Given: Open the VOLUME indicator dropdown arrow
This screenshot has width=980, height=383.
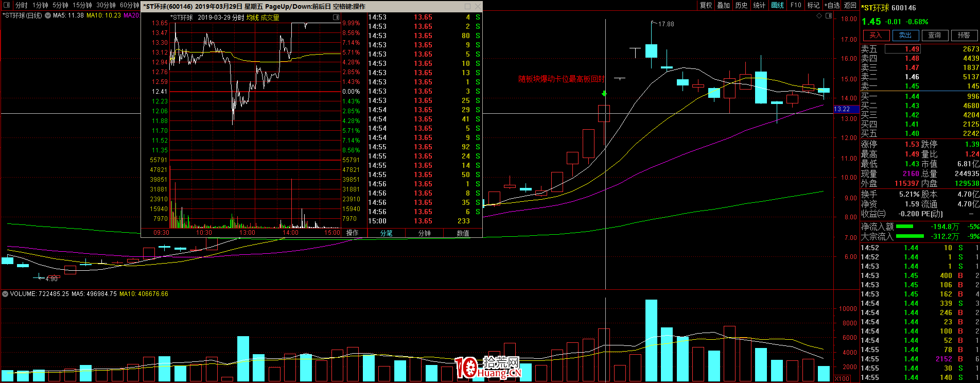Looking at the screenshot, I should (x=5, y=294).
